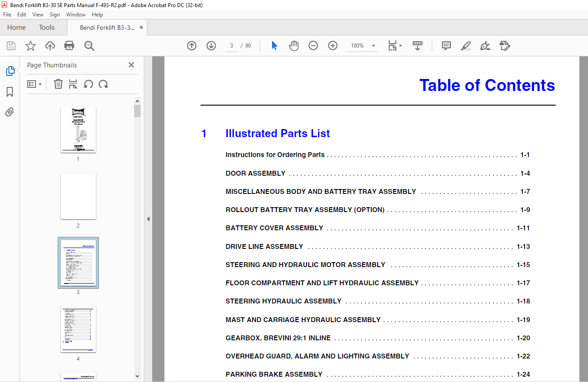Open the Window menu
The width and height of the screenshot is (588, 382).
pyautogui.click(x=76, y=15)
